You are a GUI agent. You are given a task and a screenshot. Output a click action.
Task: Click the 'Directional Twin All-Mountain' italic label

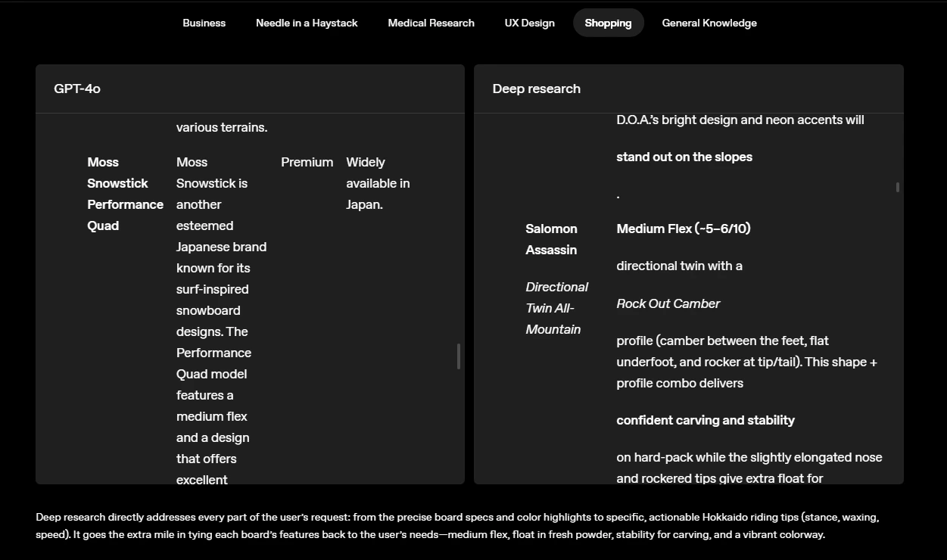(x=556, y=308)
